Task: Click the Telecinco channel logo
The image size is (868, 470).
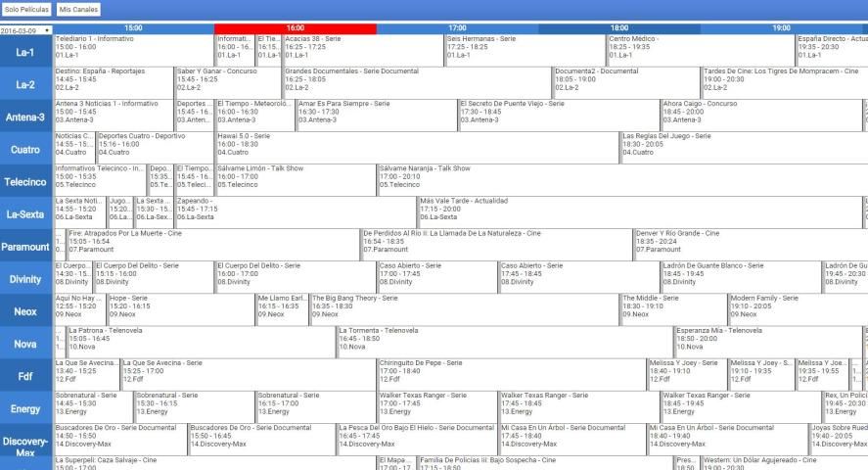Action: [26, 181]
